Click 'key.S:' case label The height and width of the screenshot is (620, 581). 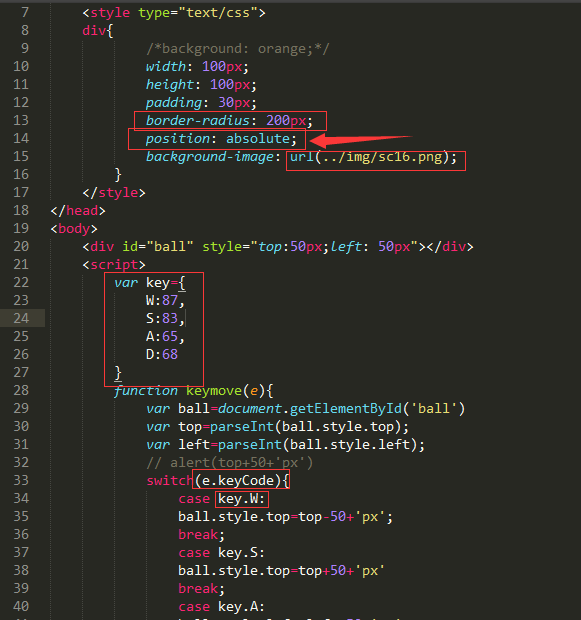click(x=242, y=553)
